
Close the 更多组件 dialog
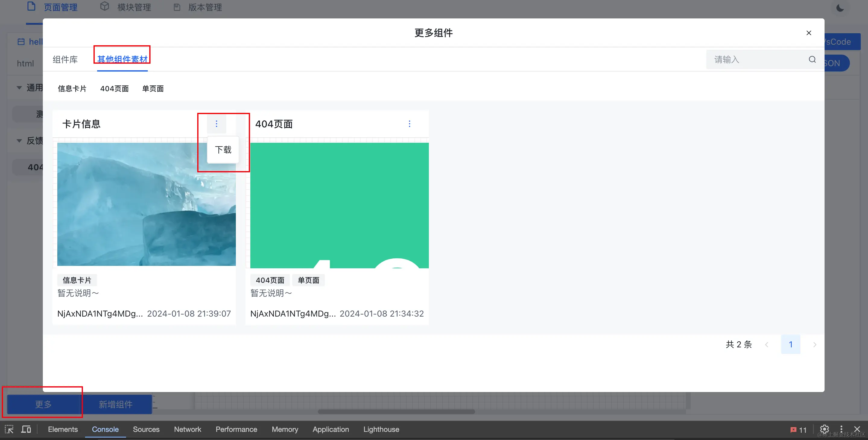[809, 33]
